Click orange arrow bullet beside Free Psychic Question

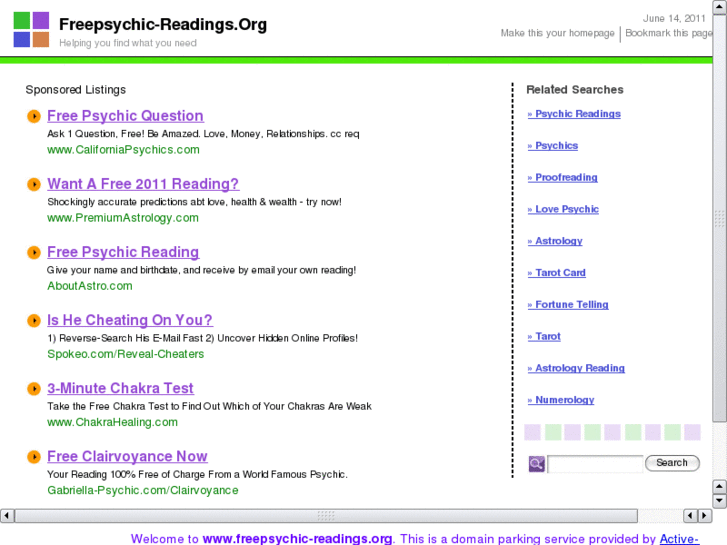(x=34, y=116)
